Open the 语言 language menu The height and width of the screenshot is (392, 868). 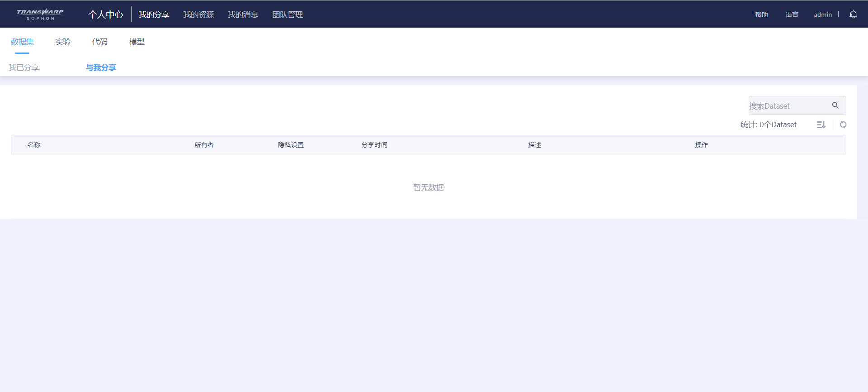click(792, 14)
